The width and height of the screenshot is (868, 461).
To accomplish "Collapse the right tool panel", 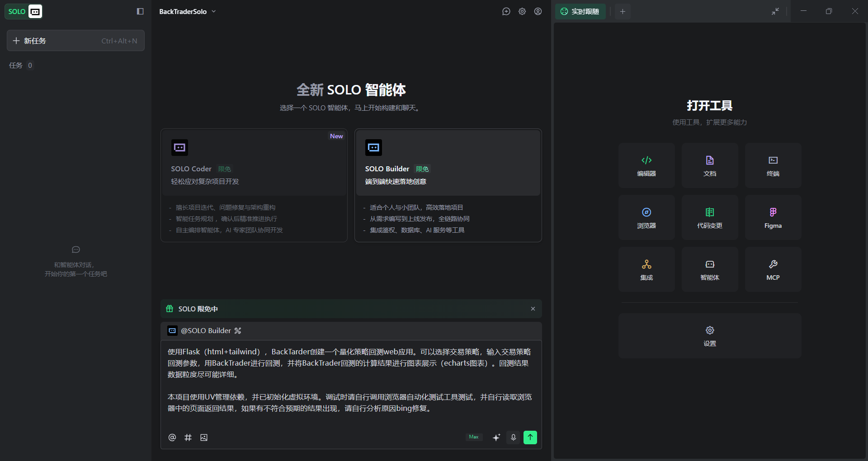I will (775, 11).
